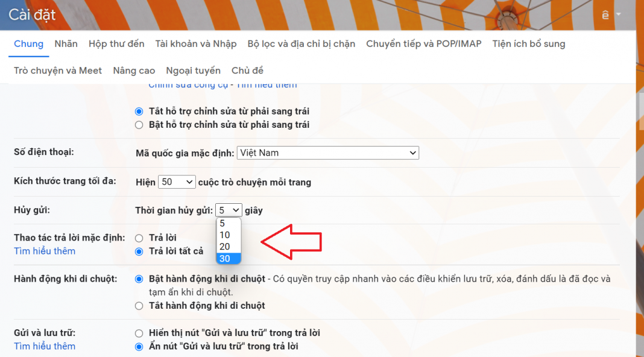This screenshot has width=644, height=357.
Task: Open the Việt Nam country code dropdown
Action: tap(327, 153)
